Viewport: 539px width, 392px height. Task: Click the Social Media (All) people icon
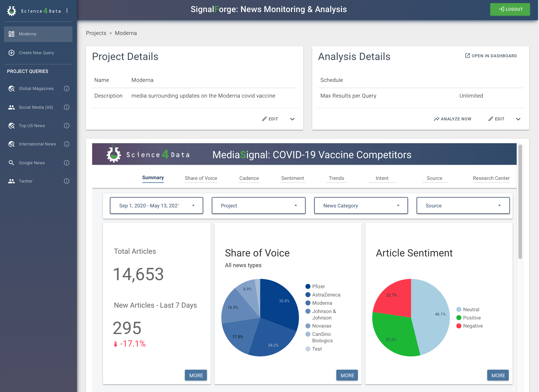pyautogui.click(x=11, y=107)
